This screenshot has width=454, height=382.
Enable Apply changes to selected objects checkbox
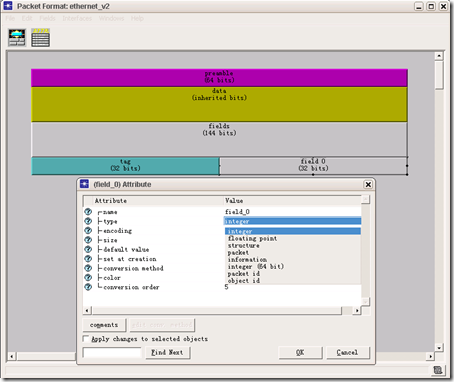tap(86, 339)
